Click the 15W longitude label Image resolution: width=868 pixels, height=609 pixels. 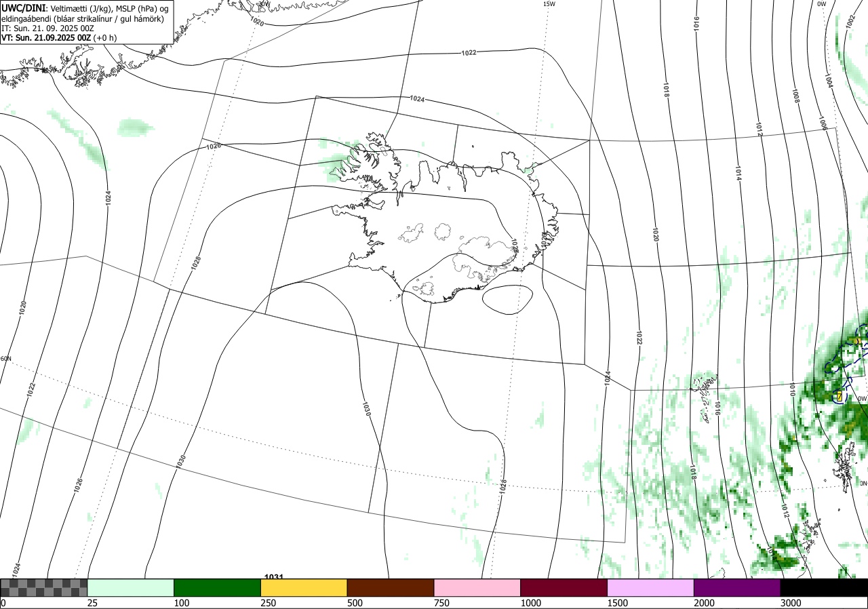tap(549, 4)
